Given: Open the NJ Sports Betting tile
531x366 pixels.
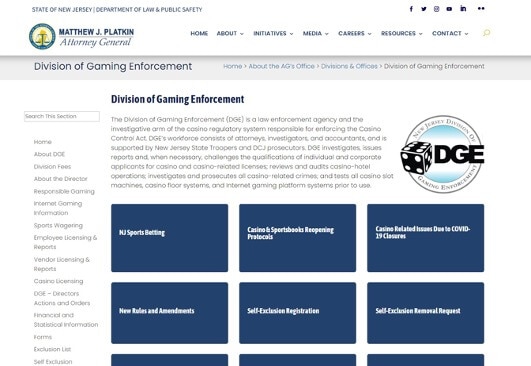Looking at the screenshot, I should 169,238.
